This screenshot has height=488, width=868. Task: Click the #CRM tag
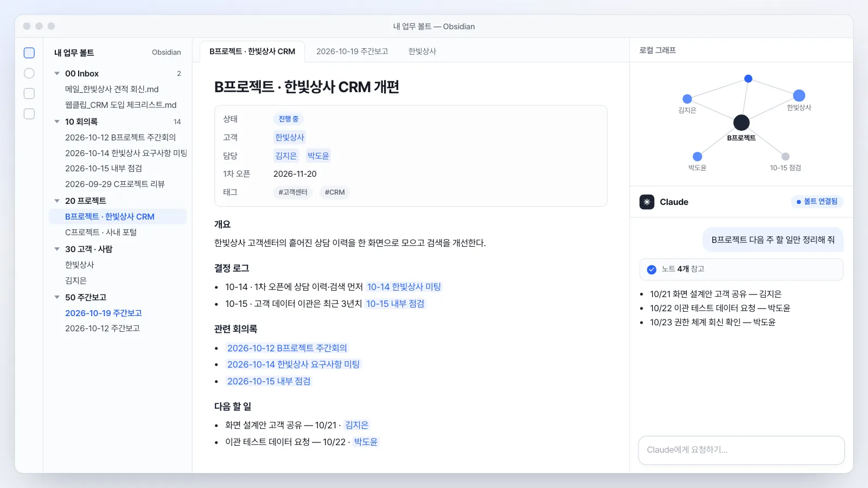pyautogui.click(x=335, y=192)
